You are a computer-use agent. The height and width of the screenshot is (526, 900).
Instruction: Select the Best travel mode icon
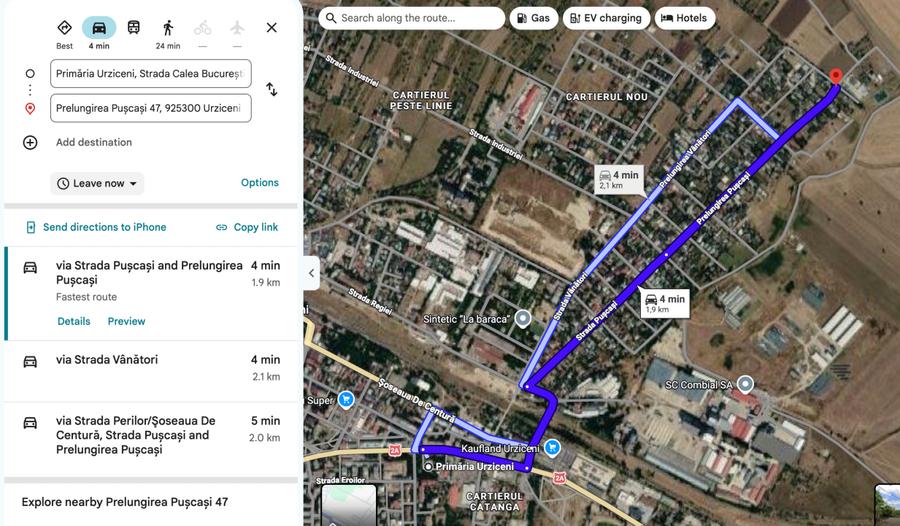(x=64, y=28)
